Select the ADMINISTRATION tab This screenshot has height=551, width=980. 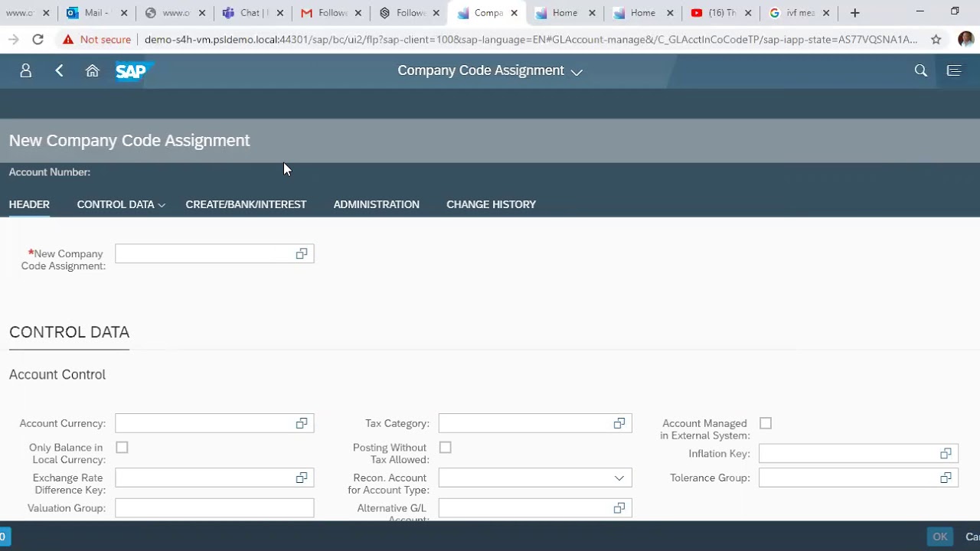[377, 204]
